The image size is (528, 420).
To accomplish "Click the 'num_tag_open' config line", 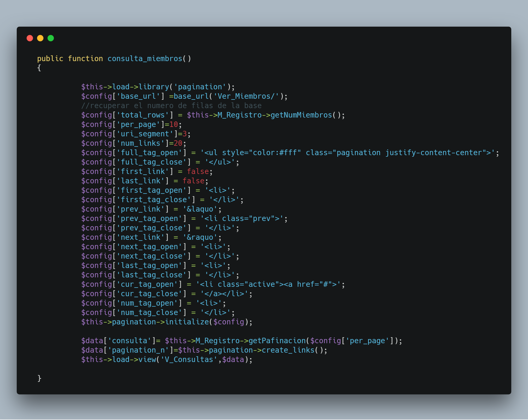I will [153, 303].
